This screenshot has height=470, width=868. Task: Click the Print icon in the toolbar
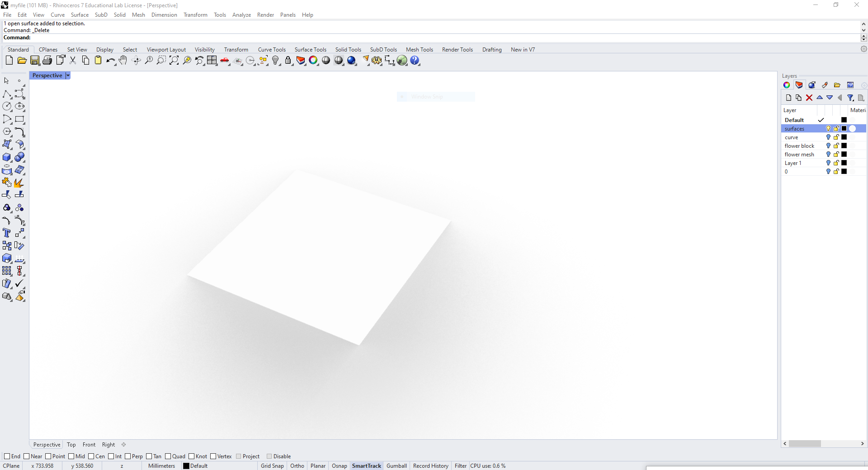(x=47, y=61)
